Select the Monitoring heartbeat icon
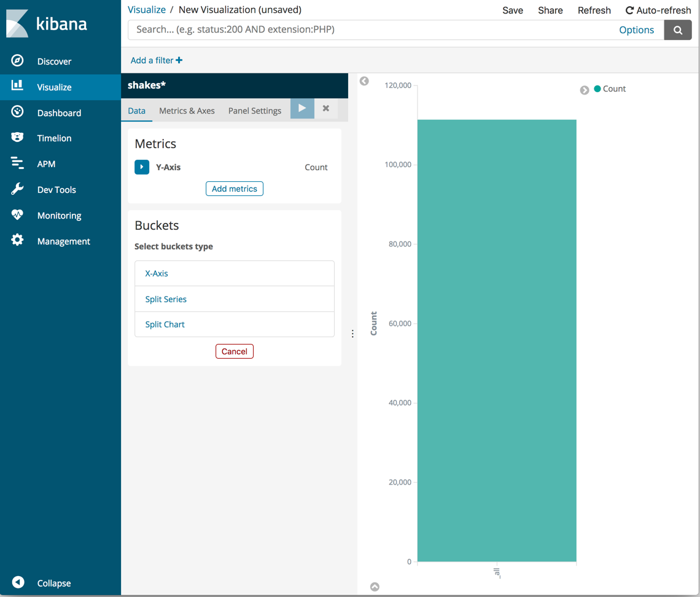 click(x=18, y=215)
